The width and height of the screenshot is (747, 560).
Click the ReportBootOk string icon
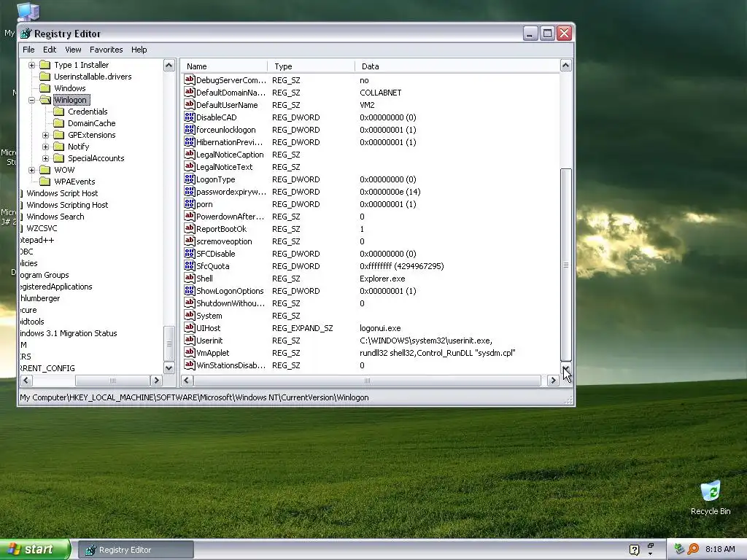[x=189, y=228]
